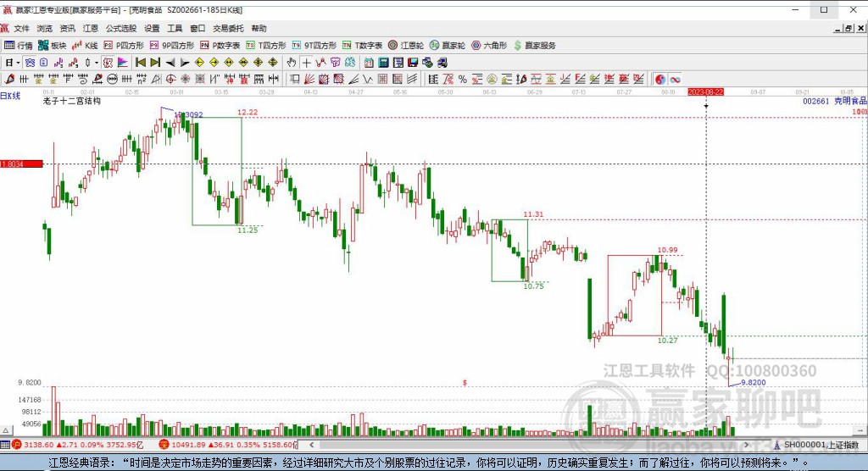The height and width of the screenshot is (471, 868).
Task: Click the floppy disk save icon
Action: coord(413,63)
